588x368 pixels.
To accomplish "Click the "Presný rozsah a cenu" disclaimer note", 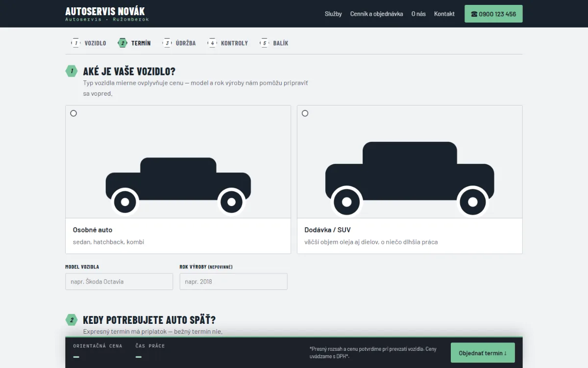I will (373, 352).
